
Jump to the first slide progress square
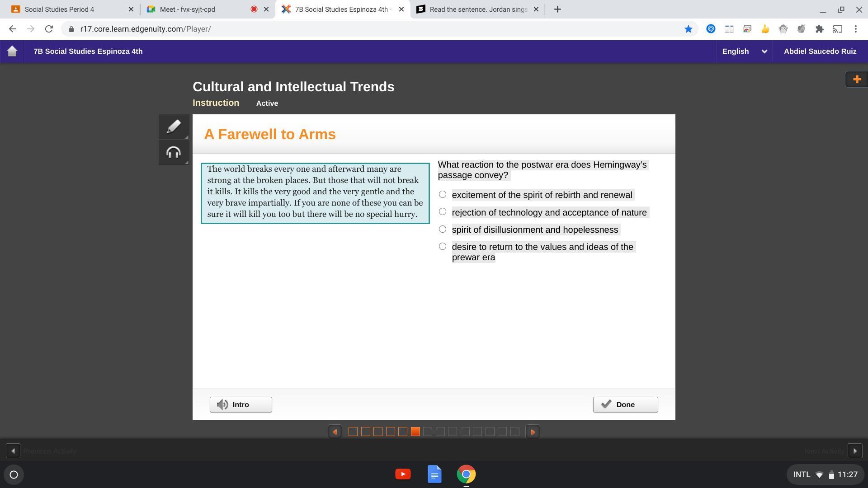(x=353, y=432)
